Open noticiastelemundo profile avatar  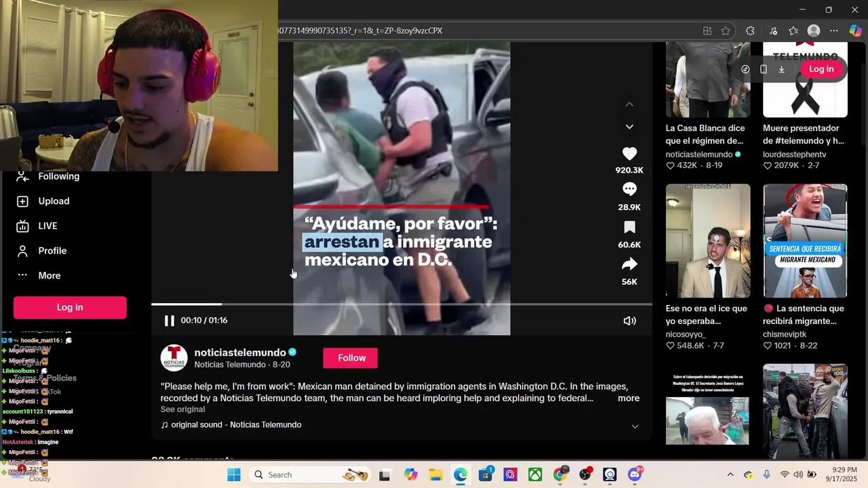[174, 358]
